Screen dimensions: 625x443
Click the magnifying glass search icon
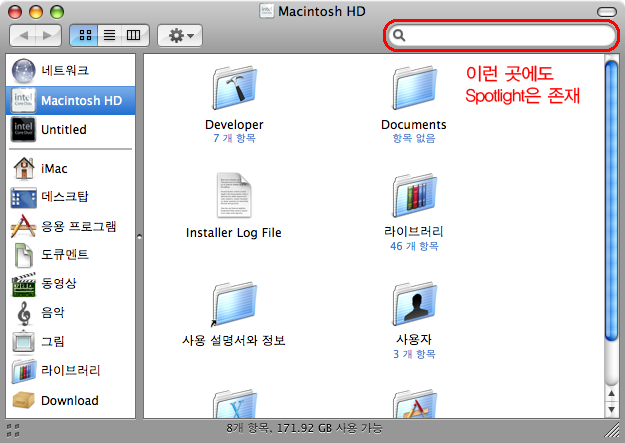tap(399, 35)
